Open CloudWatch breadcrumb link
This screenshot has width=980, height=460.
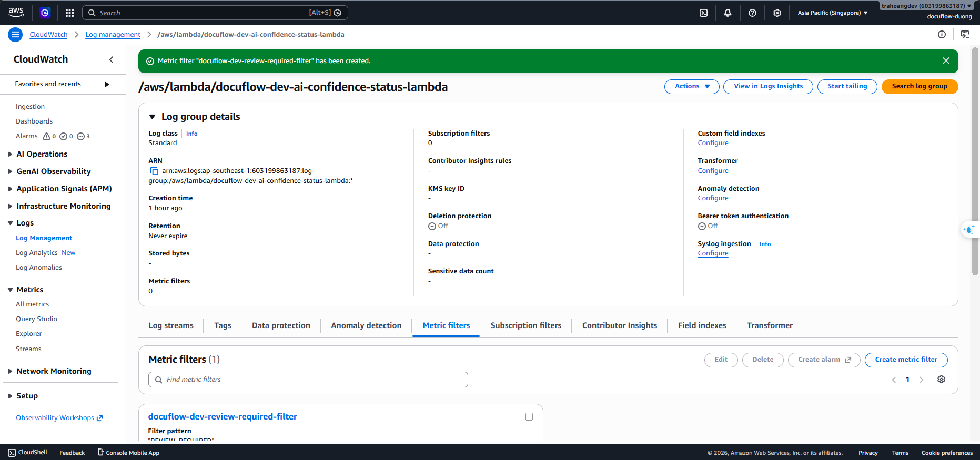point(48,35)
